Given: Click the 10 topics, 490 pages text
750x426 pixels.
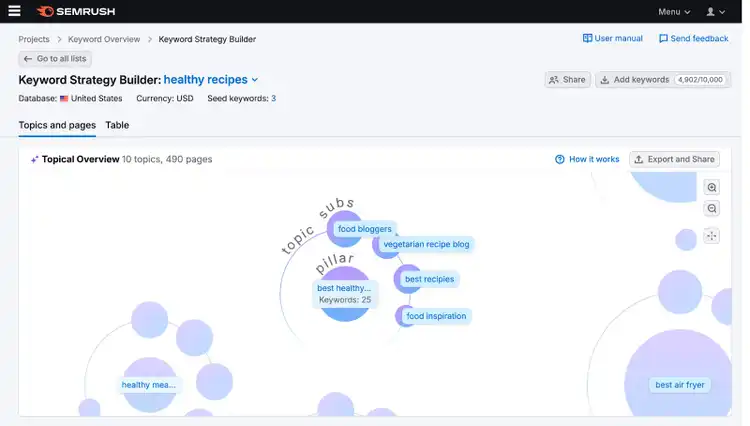Looking at the screenshot, I should pyautogui.click(x=167, y=159).
